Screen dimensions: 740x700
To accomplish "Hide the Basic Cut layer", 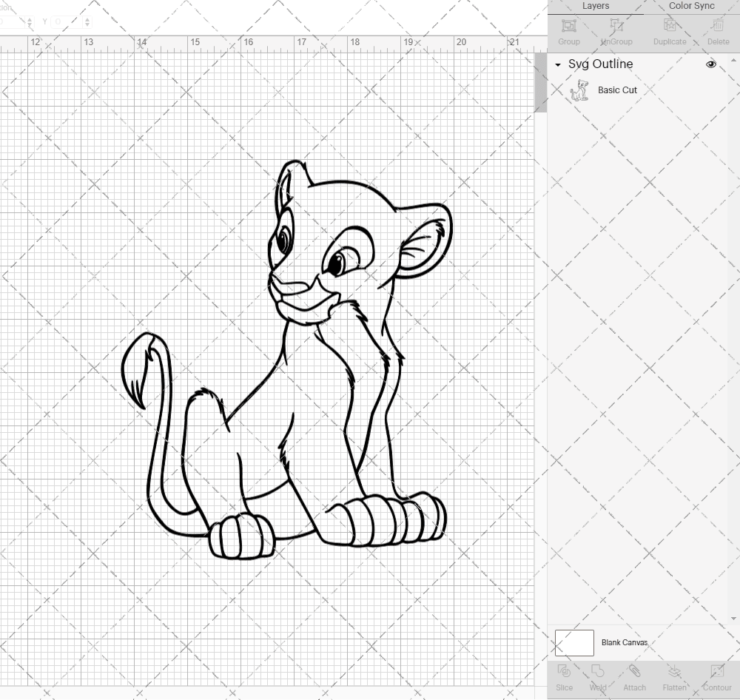I will 710,90.
